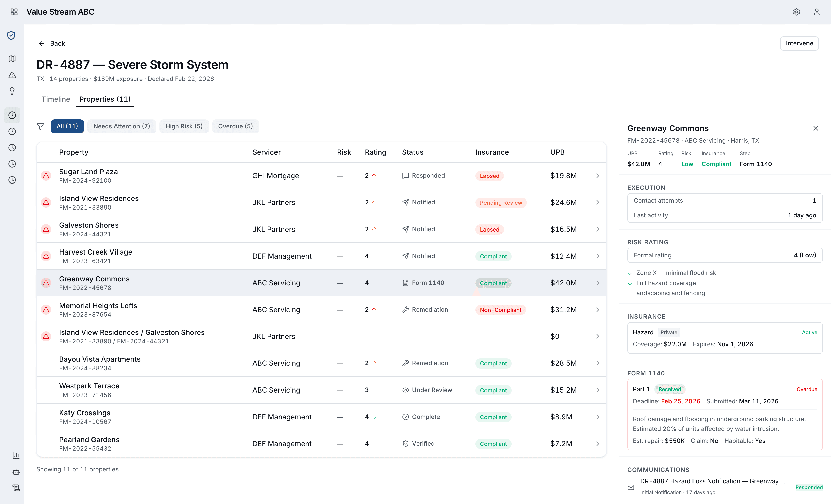Click the warning icon for Memorial Heights Lofts
Viewport: 831px width, 504px height.
pyautogui.click(x=46, y=310)
